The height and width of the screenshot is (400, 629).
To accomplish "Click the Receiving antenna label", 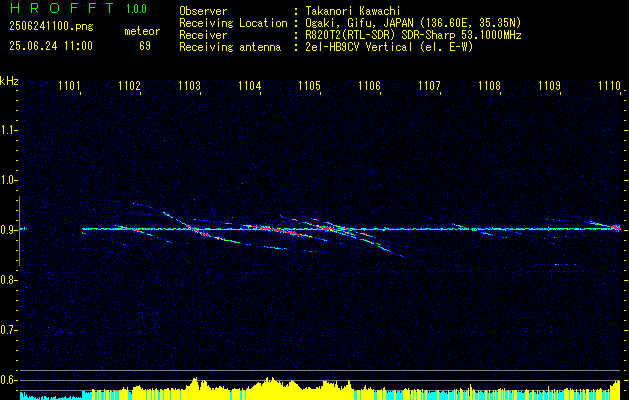I will [x=230, y=47].
